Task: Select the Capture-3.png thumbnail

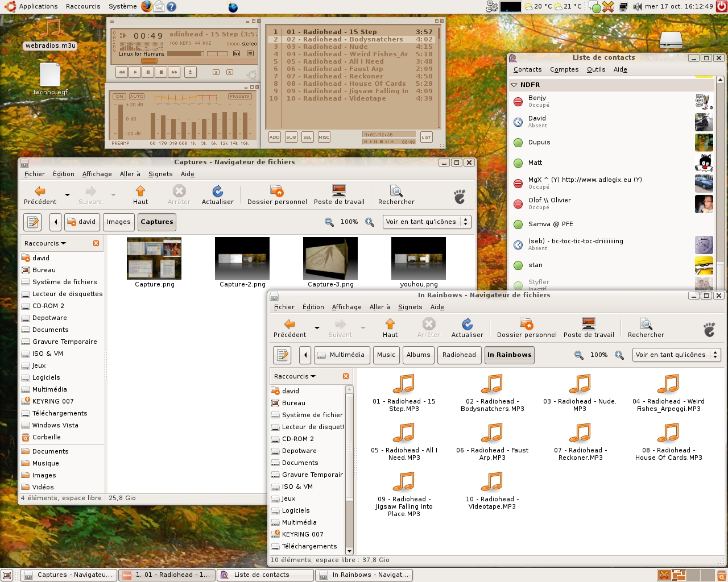Action: click(330, 259)
